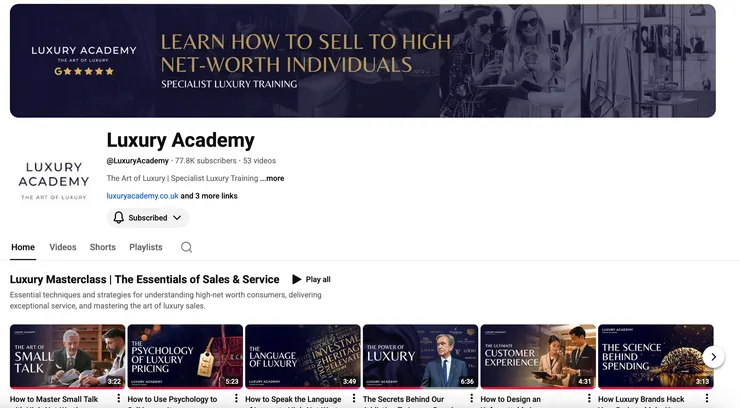This screenshot has height=408, width=740.
Task: Open the Luxury Masterclass playlist title
Action: (144, 279)
